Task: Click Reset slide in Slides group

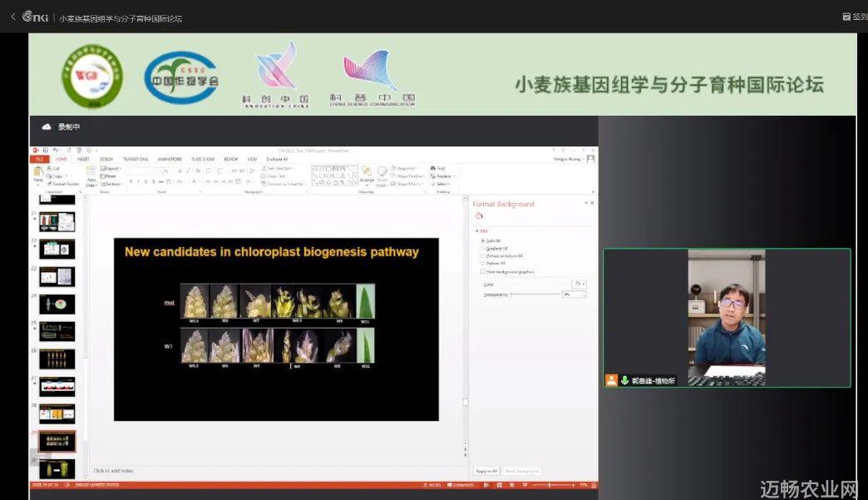Action: coord(108,176)
